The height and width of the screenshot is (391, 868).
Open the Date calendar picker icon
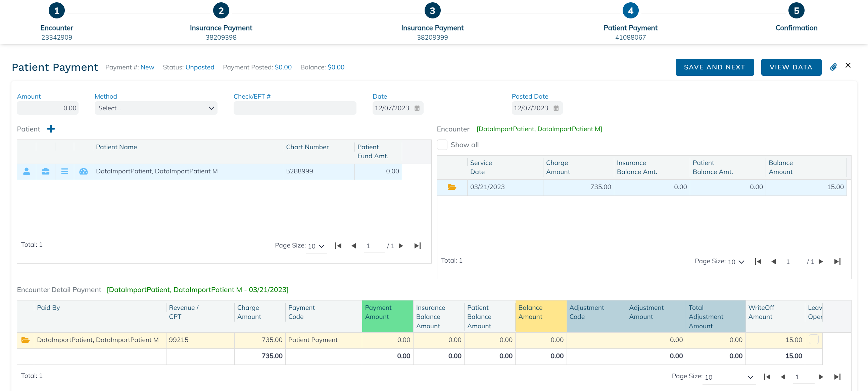417,108
